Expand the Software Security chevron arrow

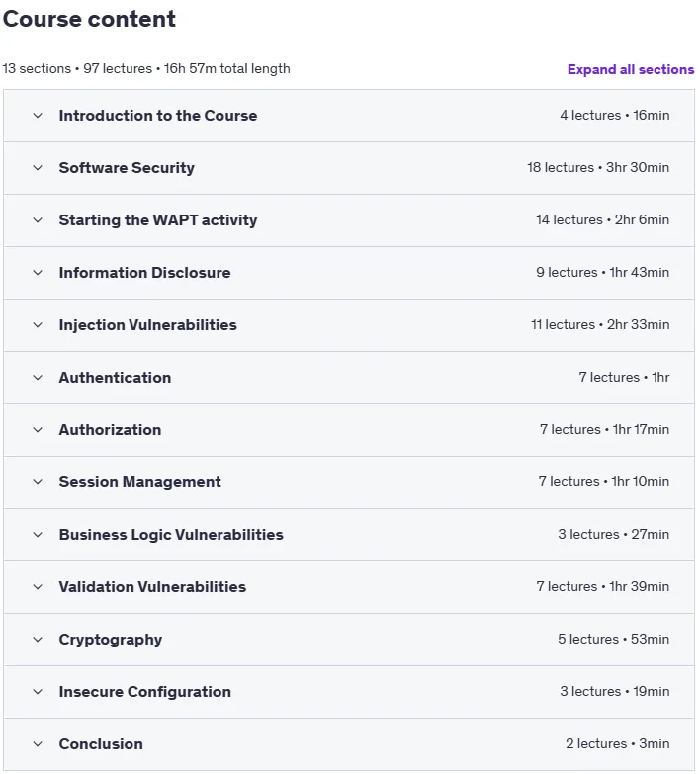[38, 168]
